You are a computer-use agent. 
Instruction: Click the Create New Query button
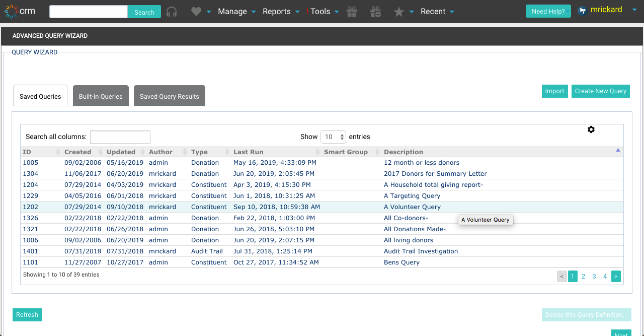(x=600, y=91)
